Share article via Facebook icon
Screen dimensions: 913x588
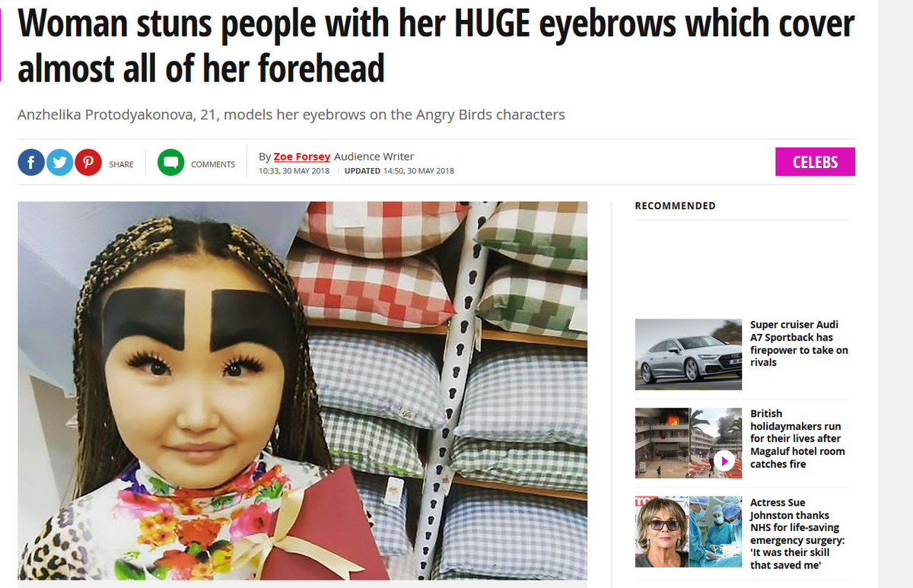click(x=31, y=163)
